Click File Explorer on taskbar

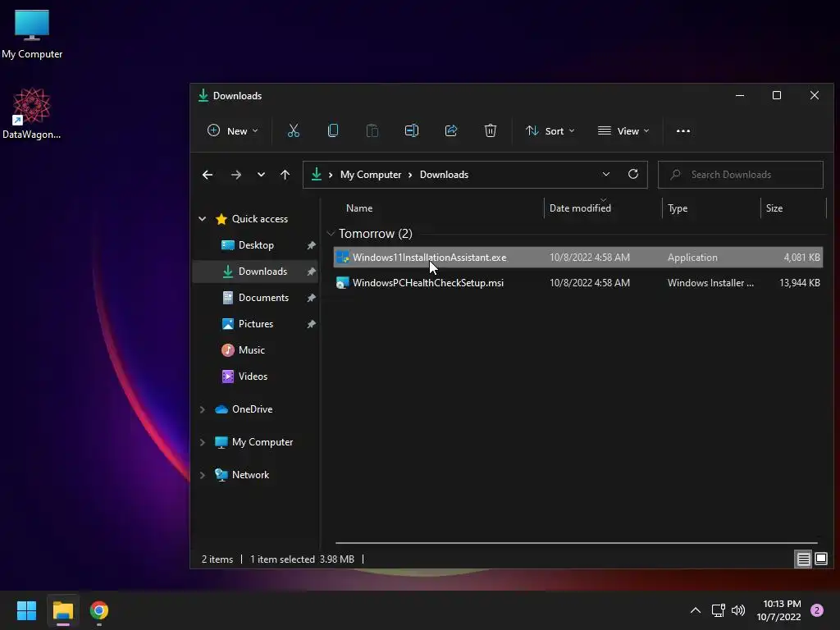pos(63,610)
